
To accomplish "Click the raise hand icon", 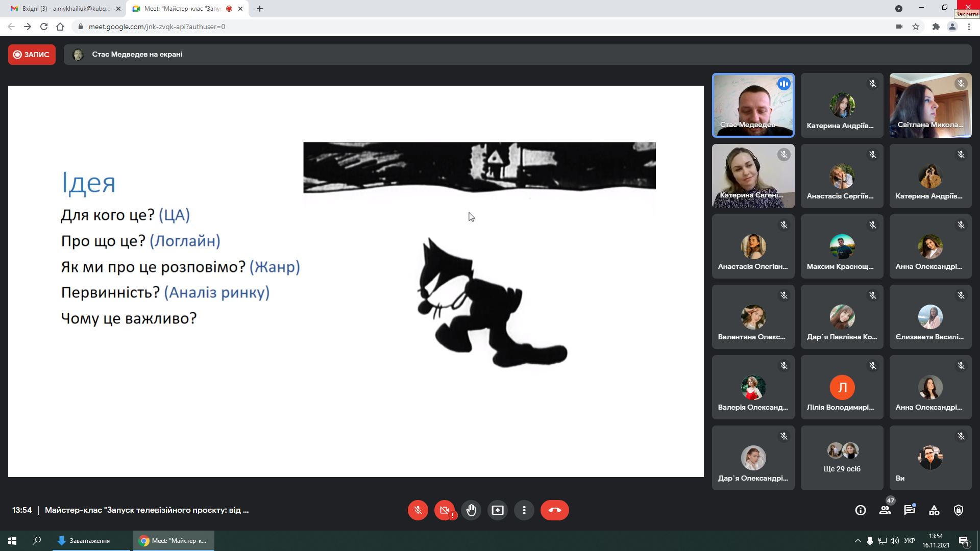I will 471,510.
